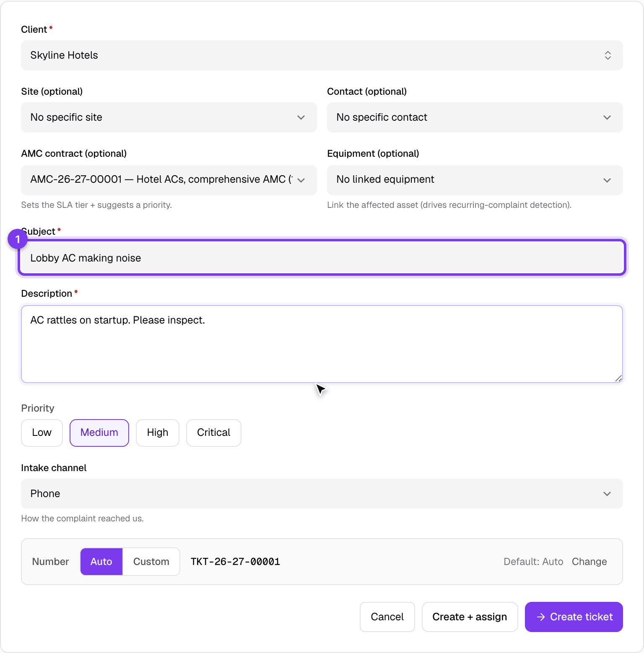Click the Equipment dropdown chevron icon

click(x=607, y=180)
